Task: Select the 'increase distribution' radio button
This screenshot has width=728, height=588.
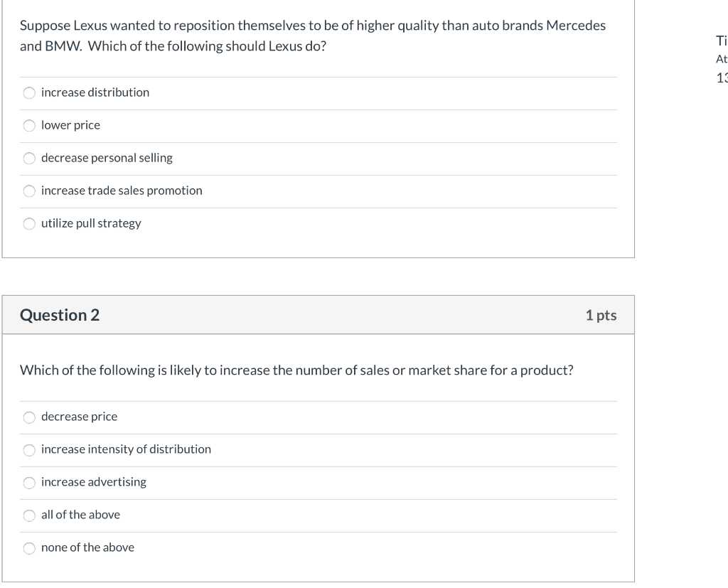Action: point(29,92)
